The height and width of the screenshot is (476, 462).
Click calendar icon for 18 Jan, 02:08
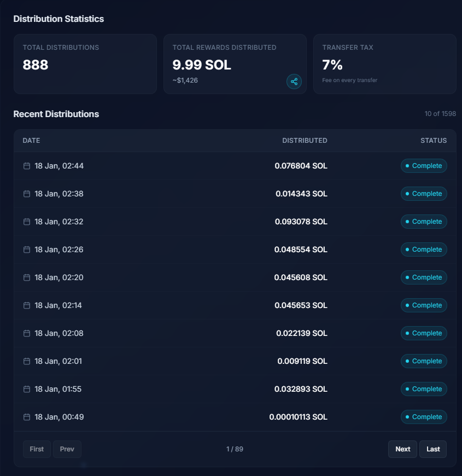point(27,333)
